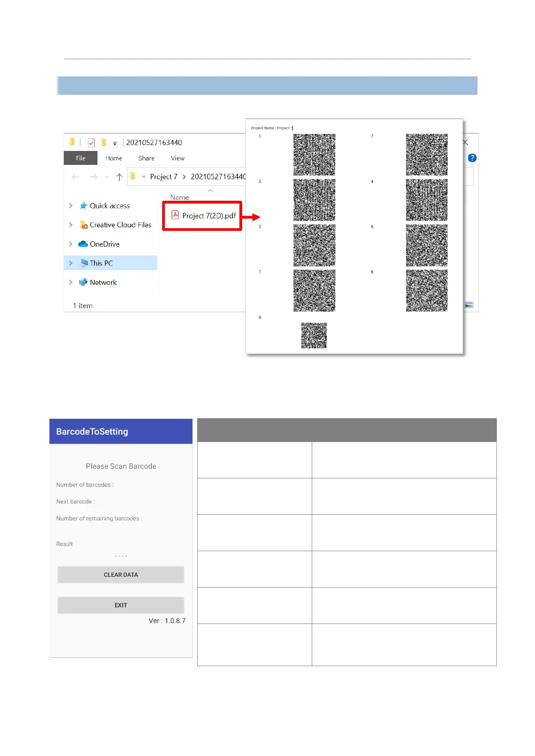Select Network in navigation pane
The width and height of the screenshot is (535, 756).
[x=103, y=282]
